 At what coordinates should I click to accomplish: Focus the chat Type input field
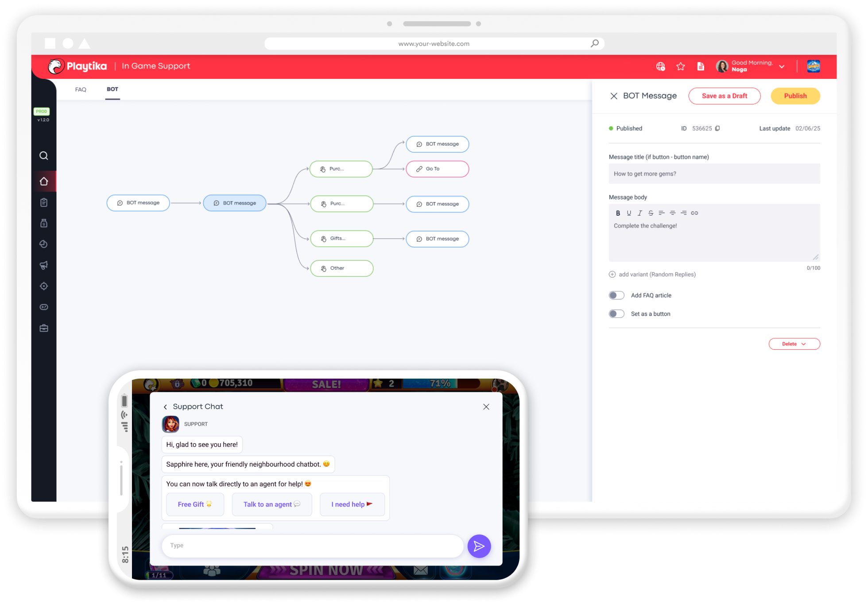coord(313,546)
